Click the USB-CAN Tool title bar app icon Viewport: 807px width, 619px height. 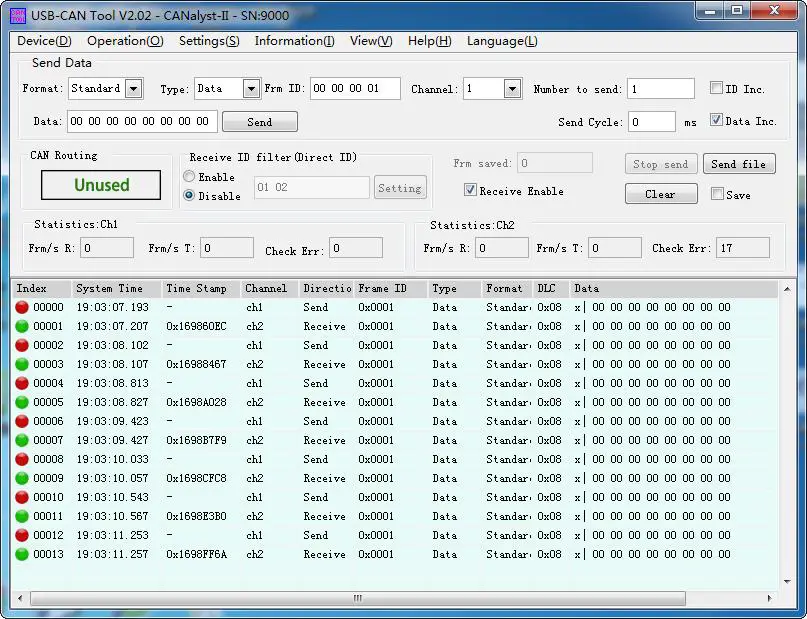(18, 13)
